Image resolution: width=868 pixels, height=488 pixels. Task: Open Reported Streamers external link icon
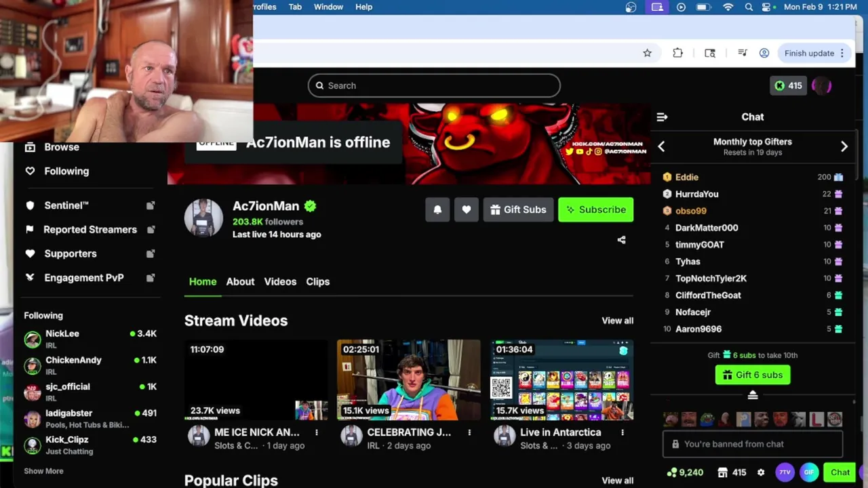151,229
